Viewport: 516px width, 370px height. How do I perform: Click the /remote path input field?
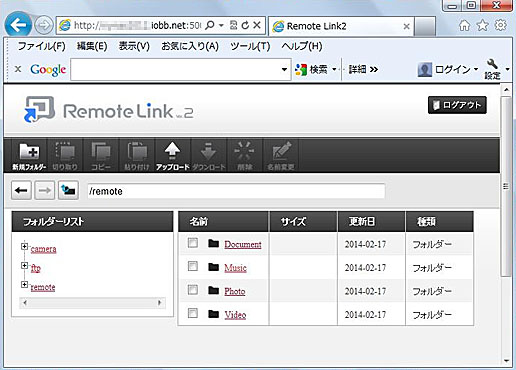236,191
